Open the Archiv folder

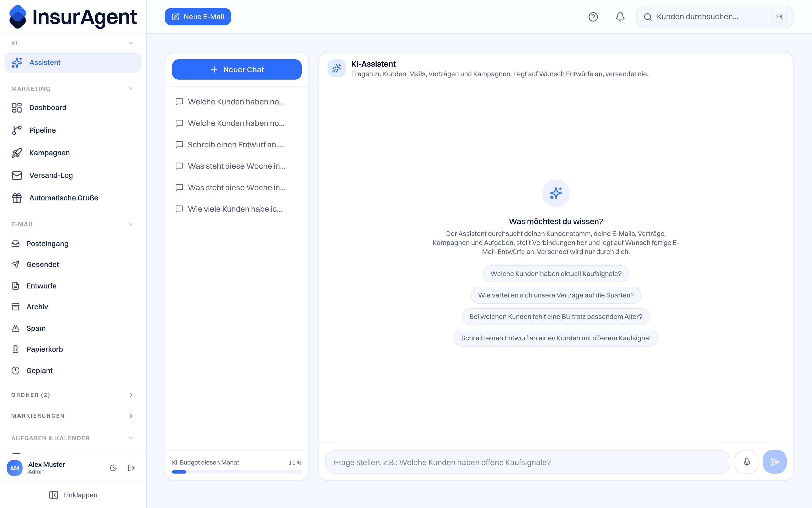[73, 307]
